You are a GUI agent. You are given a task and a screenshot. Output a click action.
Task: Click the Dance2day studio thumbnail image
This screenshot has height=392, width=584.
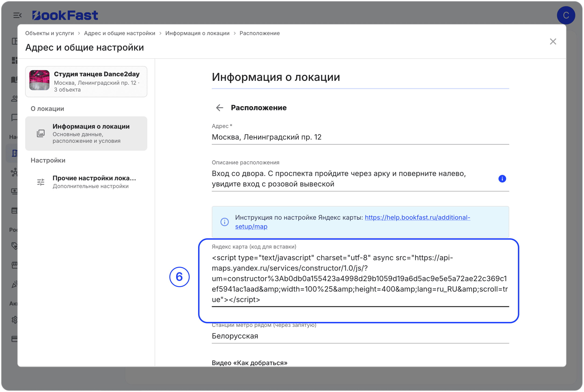tap(39, 80)
